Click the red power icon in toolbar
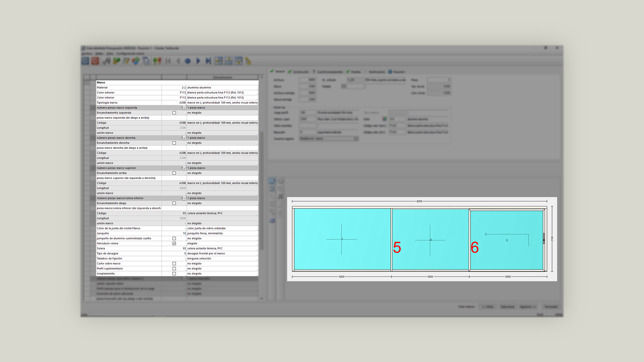Image resolution: width=644 pixels, height=362 pixels. pos(95,61)
